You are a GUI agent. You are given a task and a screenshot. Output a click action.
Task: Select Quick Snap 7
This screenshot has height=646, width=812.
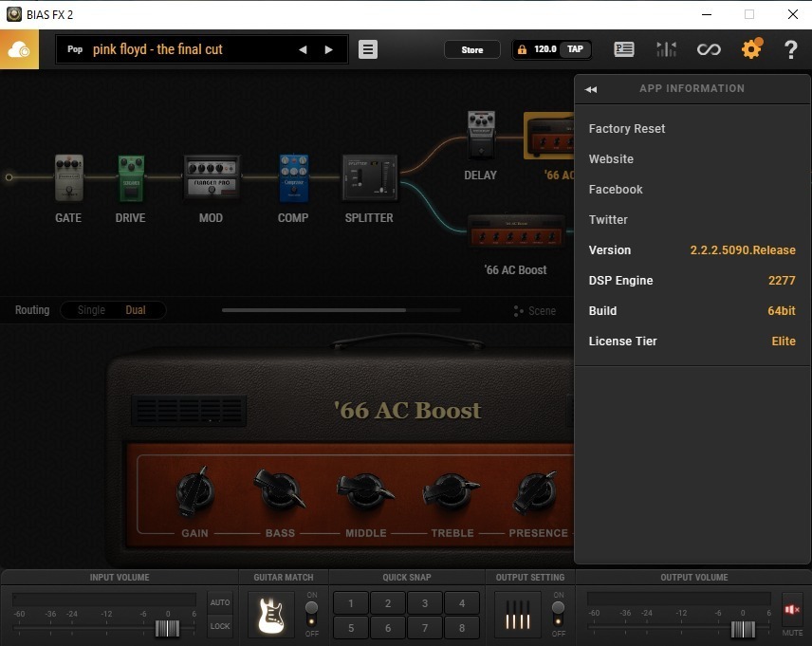point(425,628)
